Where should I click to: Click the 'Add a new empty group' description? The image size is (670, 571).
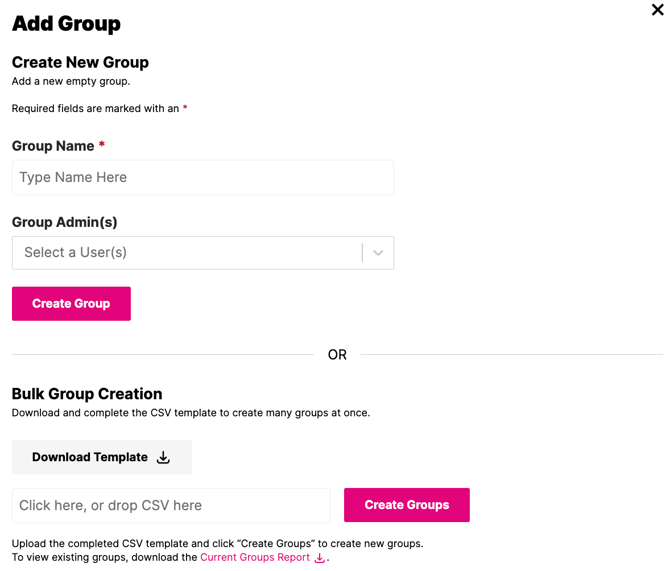click(71, 81)
